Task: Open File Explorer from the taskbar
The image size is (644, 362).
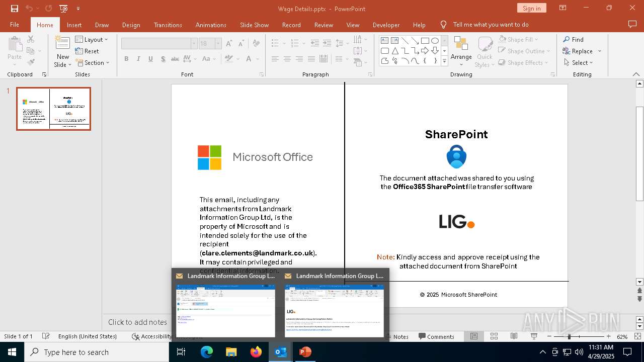Action: pyautogui.click(x=231, y=352)
